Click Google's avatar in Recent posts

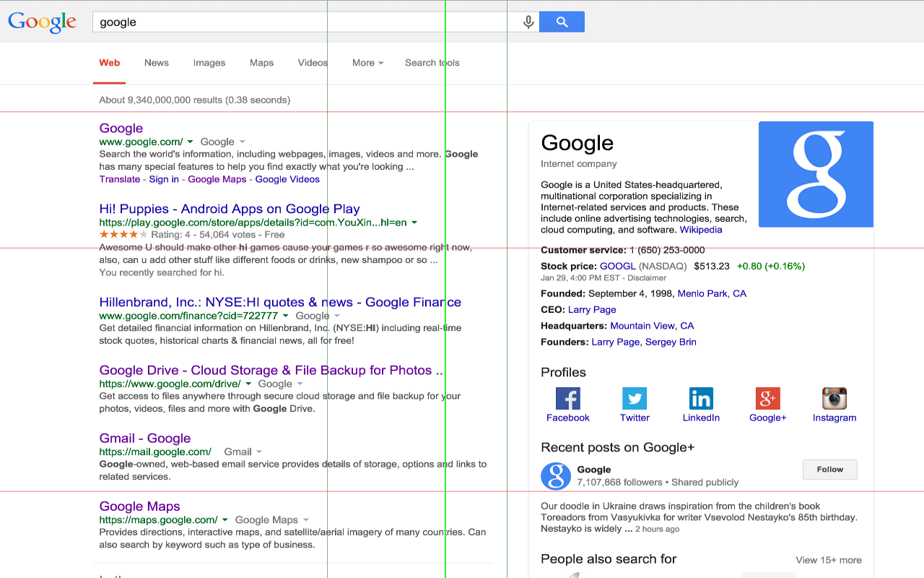coord(555,476)
